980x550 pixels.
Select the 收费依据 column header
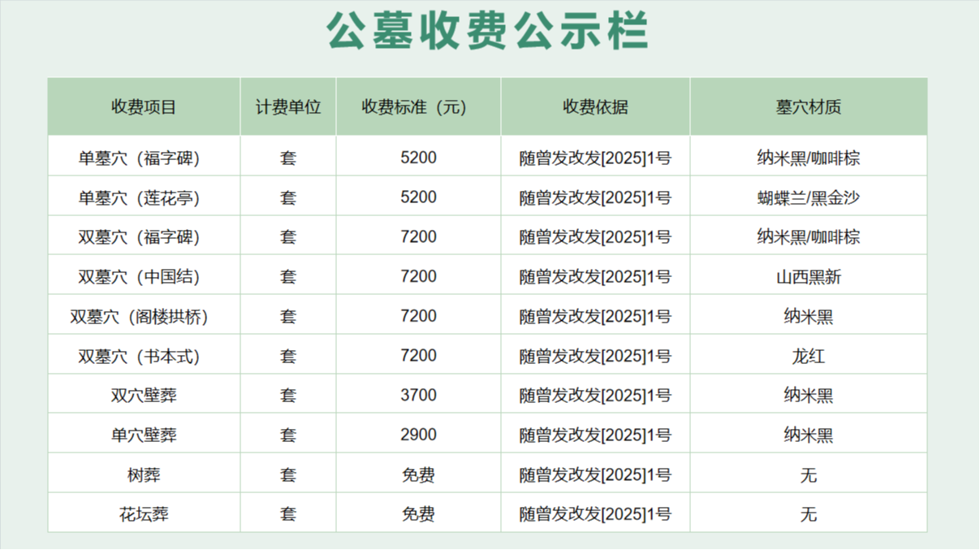[595, 106]
